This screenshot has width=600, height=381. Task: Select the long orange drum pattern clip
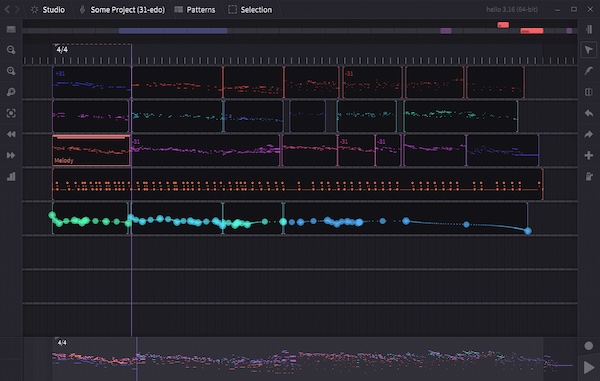pos(297,184)
